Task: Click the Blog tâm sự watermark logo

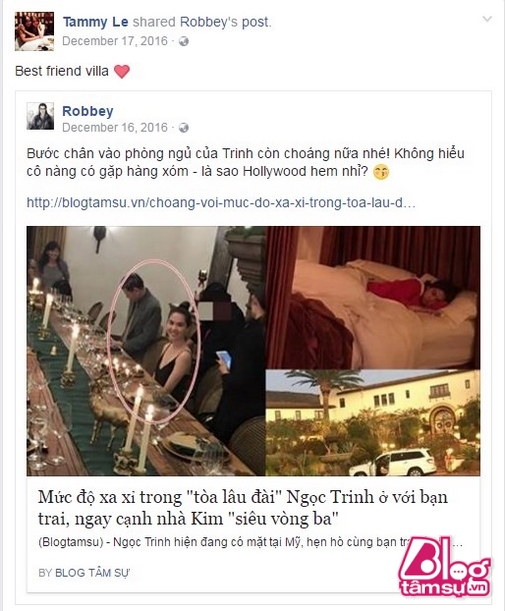Action: [444, 566]
